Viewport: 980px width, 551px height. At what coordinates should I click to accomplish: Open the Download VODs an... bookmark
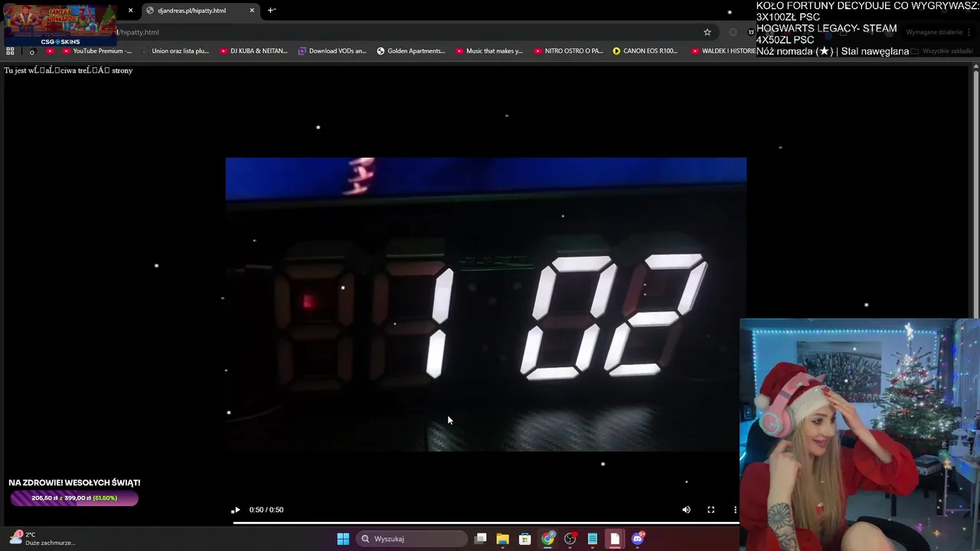[x=332, y=51]
